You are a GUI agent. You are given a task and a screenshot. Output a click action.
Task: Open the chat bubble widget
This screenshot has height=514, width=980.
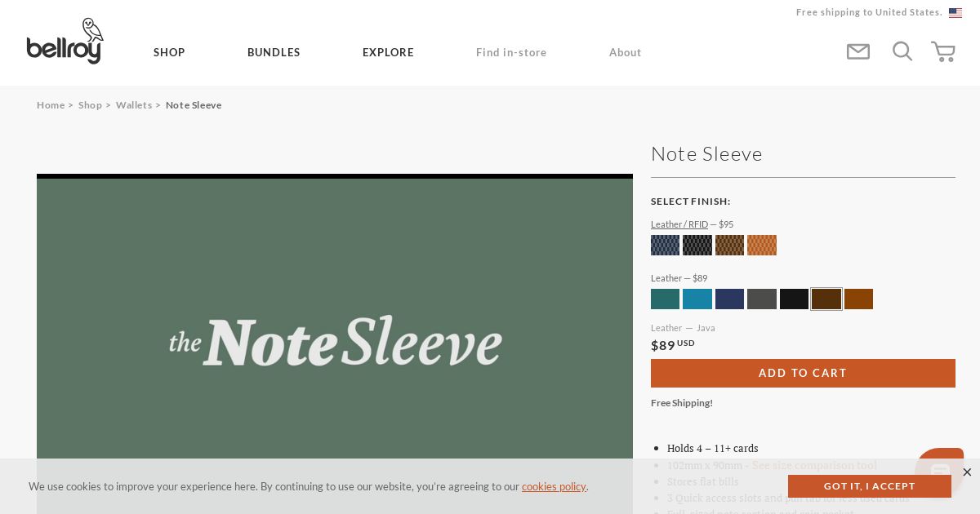click(x=940, y=470)
